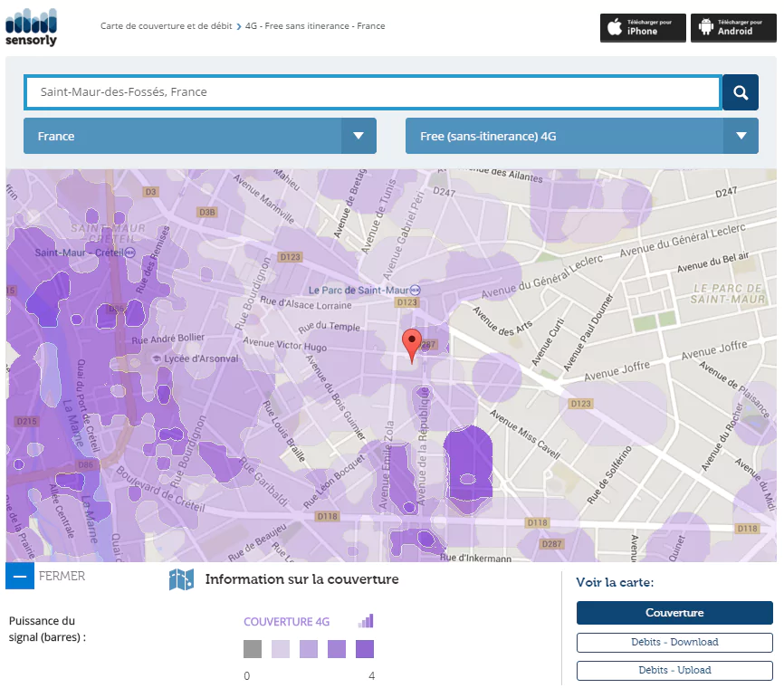Download the iPhone app
784x688 pixels.
click(x=643, y=27)
